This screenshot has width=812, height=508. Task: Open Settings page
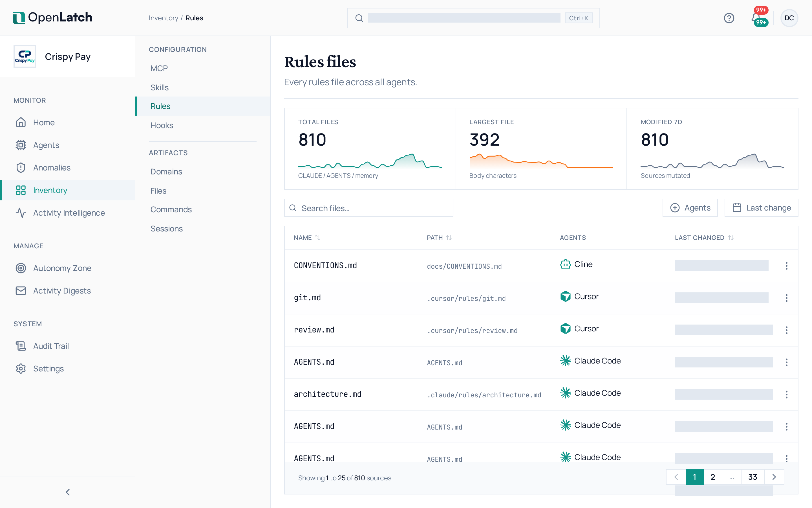pyautogui.click(x=68, y=369)
